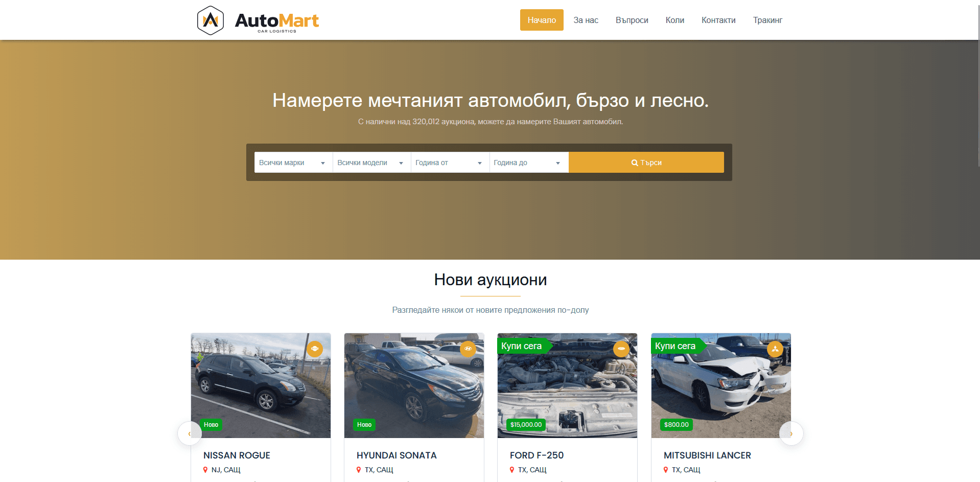
Task: Open the HYUNDAI SONATA listing title
Action: pos(396,455)
